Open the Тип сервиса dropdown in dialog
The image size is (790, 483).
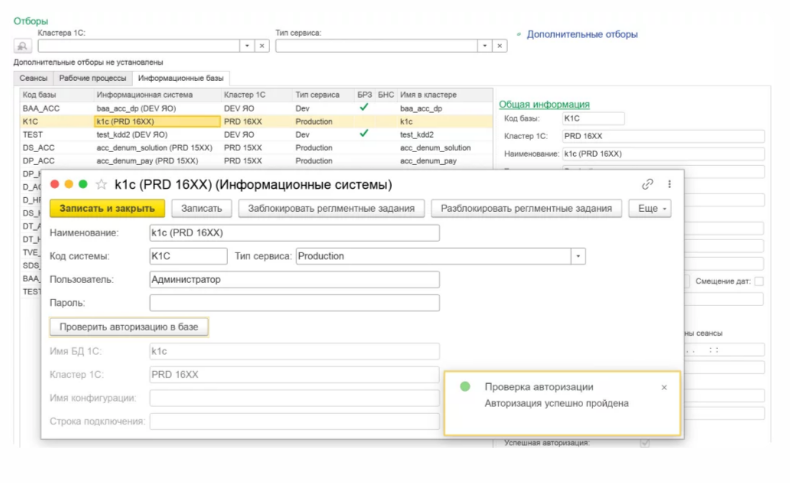[x=577, y=256]
